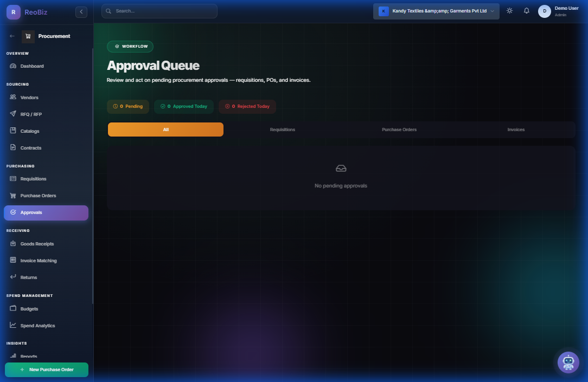The height and width of the screenshot is (382, 588).
Task: Click the New Purchase Order button
Action: [x=46, y=370]
